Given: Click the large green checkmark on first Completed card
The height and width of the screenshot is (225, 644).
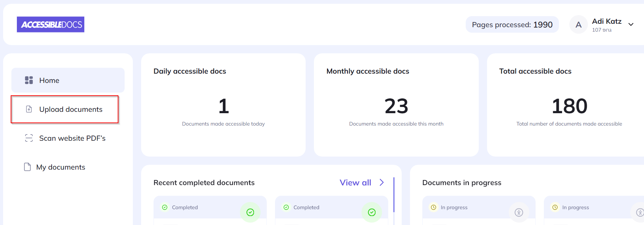Looking at the screenshot, I should click(250, 212).
